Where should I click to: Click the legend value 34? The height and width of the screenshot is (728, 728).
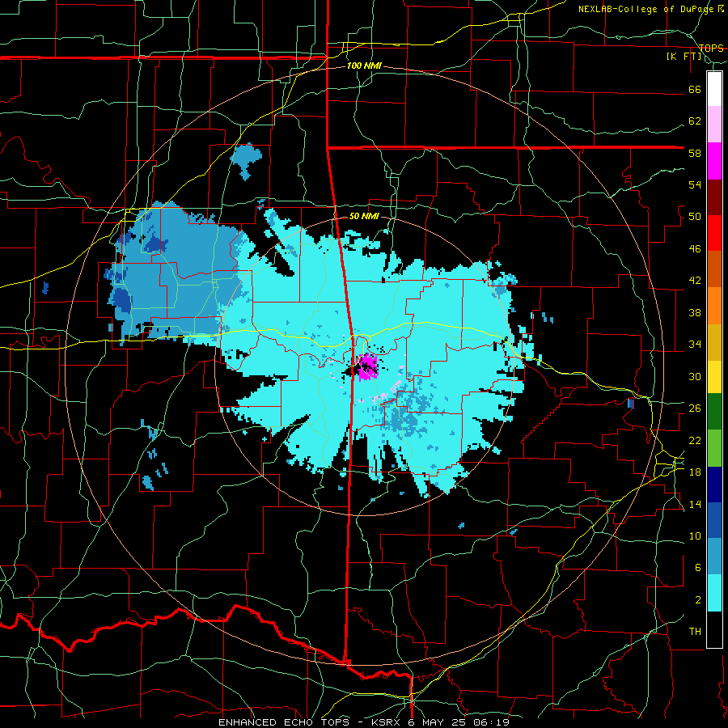[x=695, y=345]
